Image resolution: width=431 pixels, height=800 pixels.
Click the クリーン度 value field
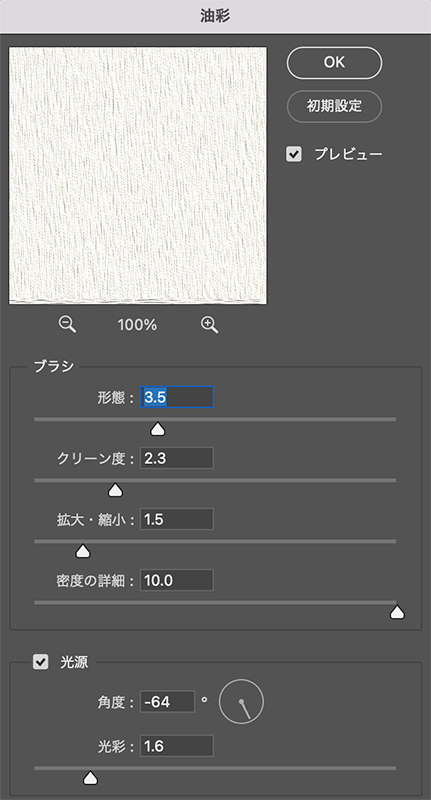pyautogui.click(x=176, y=458)
